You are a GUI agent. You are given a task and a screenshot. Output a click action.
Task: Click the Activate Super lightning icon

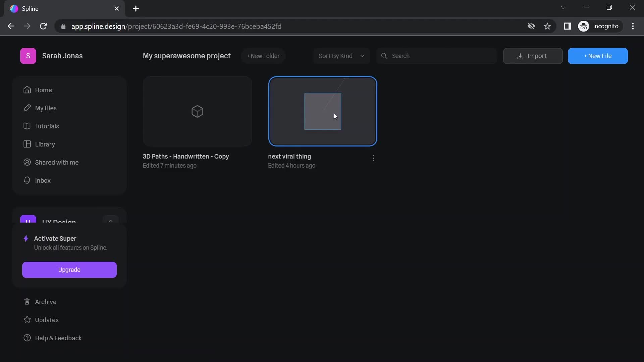26,239
